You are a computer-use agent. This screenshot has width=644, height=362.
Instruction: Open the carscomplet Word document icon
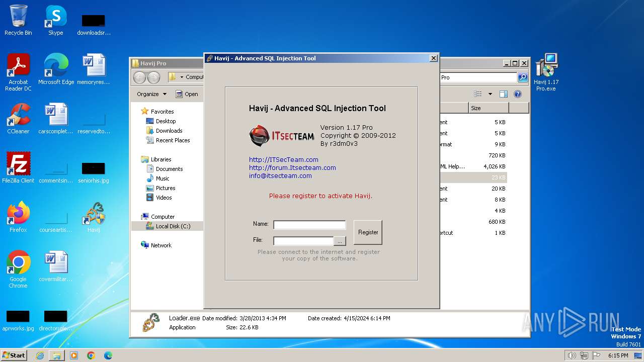56,118
